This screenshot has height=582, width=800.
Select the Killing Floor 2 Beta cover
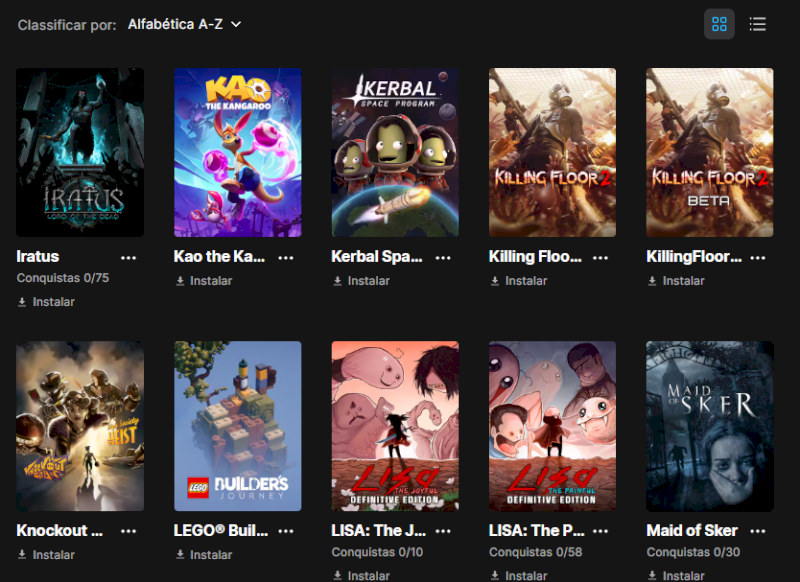(710, 153)
